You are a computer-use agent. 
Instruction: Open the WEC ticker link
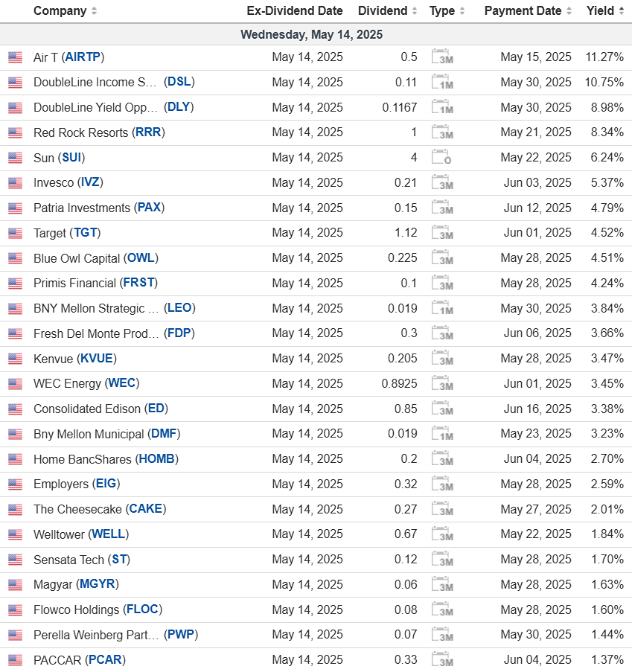122,383
